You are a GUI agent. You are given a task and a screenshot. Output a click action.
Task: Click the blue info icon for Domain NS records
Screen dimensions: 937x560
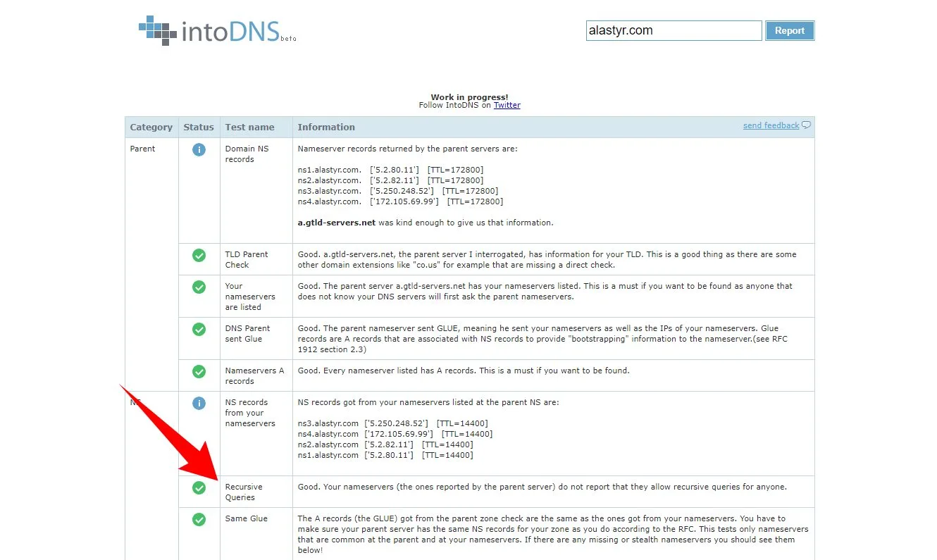point(199,149)
